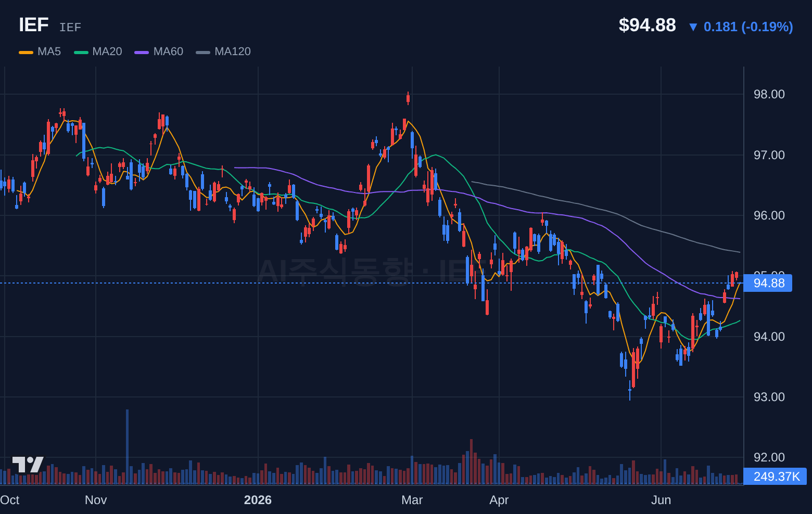Click the gray MA120 color swatch
812x514 pixels.
click(203, 52)
